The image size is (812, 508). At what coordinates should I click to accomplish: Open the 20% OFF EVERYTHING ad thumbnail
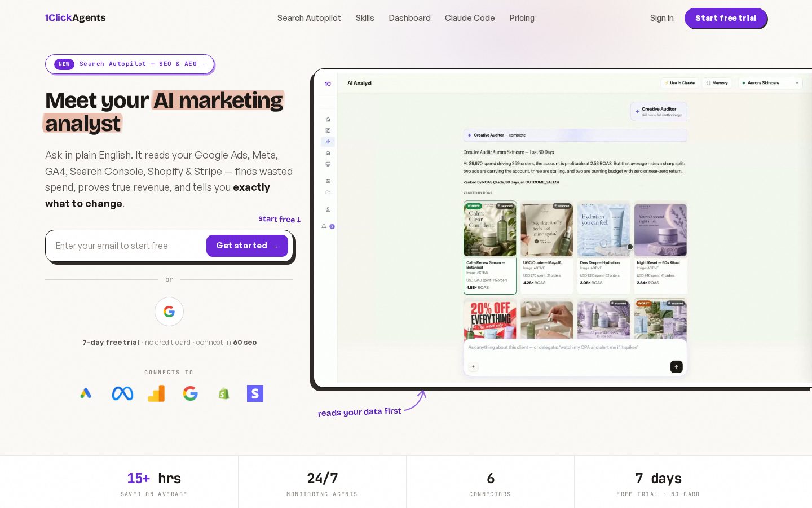click(x=490, y=318)
